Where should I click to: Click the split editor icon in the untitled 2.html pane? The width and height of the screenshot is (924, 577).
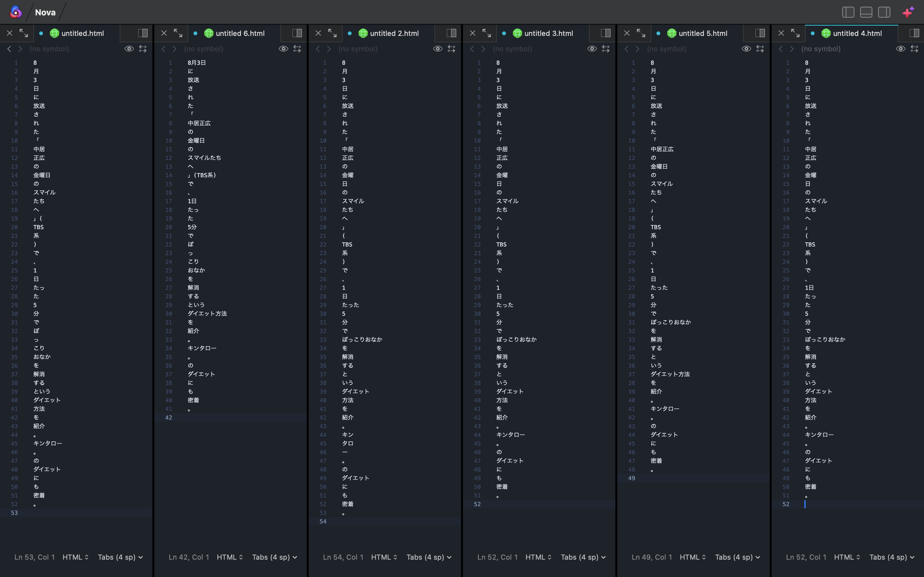(451, 33)
